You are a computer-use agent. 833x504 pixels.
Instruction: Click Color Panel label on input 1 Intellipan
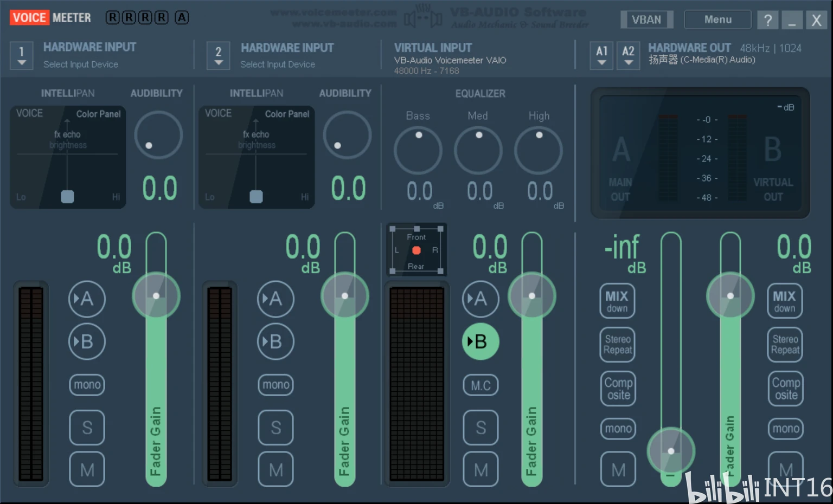(98, 114)
